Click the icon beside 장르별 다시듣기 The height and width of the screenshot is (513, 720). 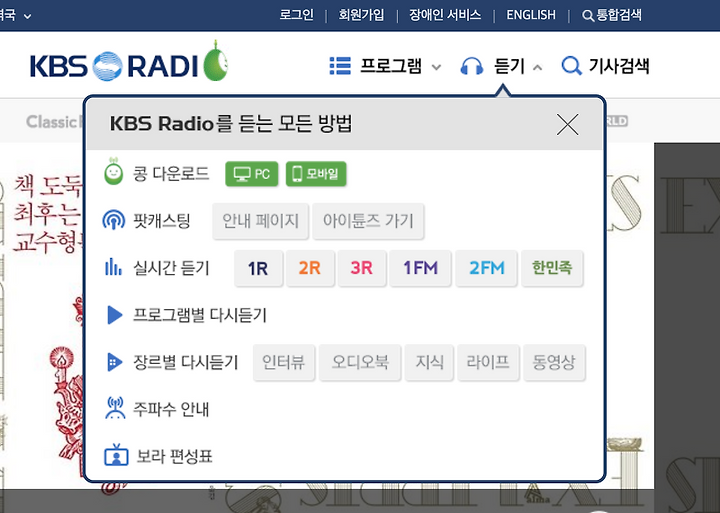click(x=114, y=362)
